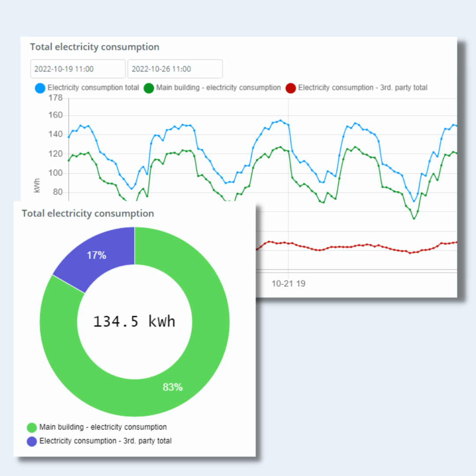Click donut legend's 'Electricity consumption - 3rd. party total' text

105,441
